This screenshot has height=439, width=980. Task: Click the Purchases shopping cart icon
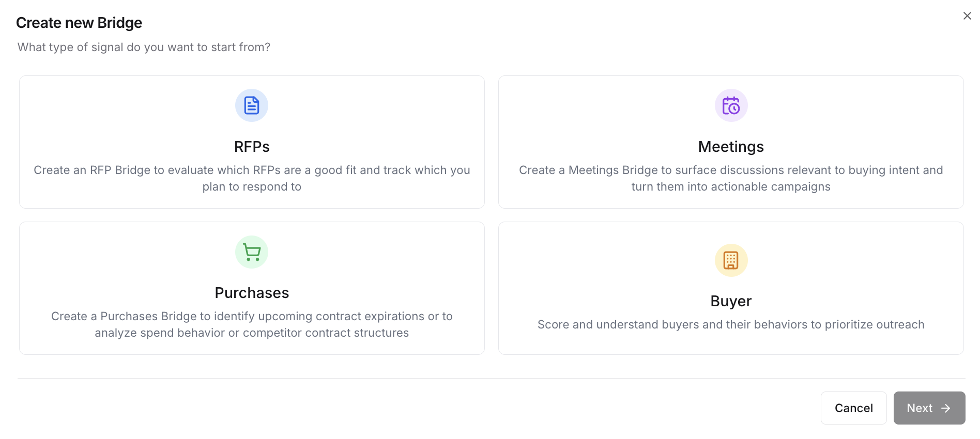coord(252,252)
